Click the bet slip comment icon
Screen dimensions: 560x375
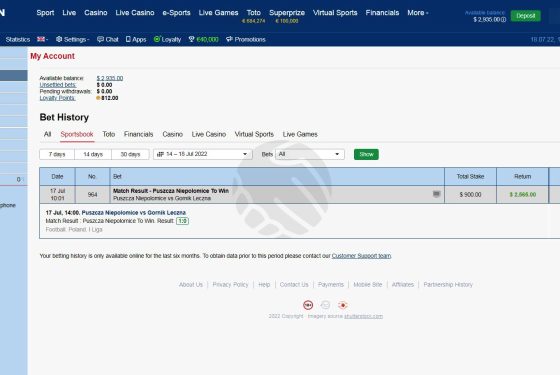[436, 194]
